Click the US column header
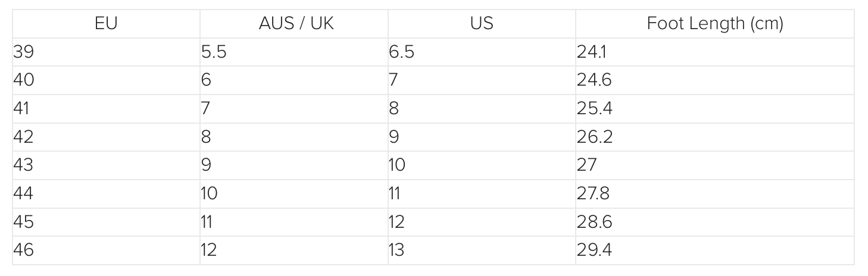This screenshot has width=868, height=276. point(481,24)
